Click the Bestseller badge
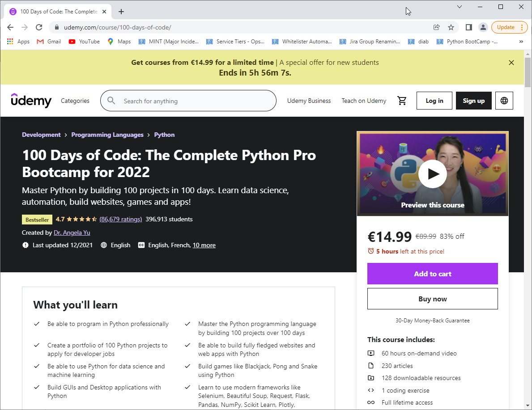 [x=37, y=220]
